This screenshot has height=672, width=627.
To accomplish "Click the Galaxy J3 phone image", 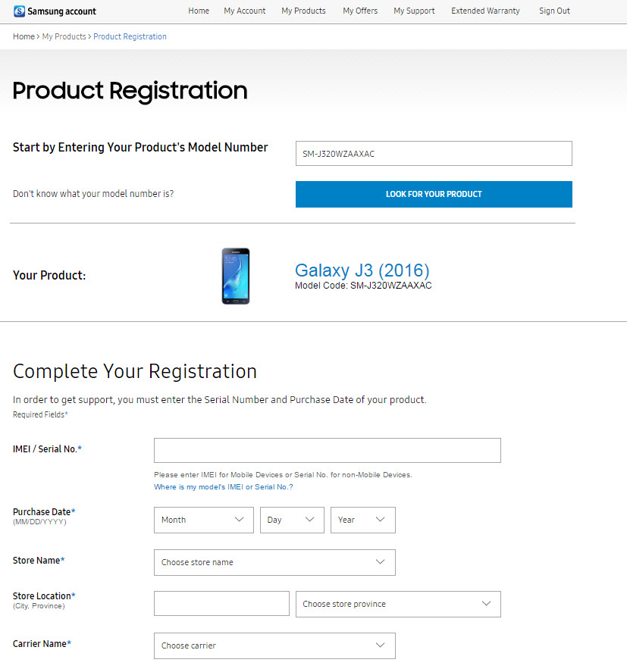I will pos(236,276).
